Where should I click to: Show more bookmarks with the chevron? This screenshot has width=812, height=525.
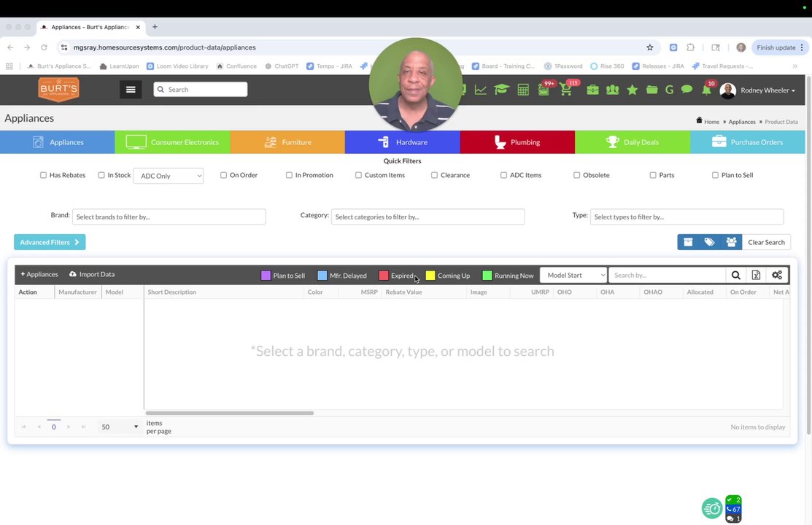(x=795, y=66)
